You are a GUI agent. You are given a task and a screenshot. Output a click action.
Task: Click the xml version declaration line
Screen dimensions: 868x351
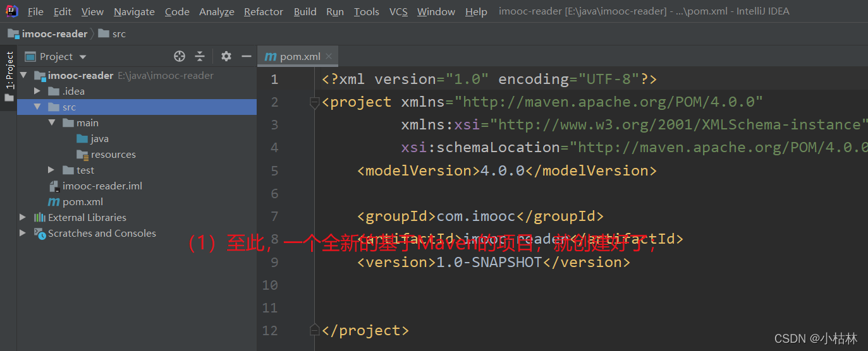click(489, 80)
